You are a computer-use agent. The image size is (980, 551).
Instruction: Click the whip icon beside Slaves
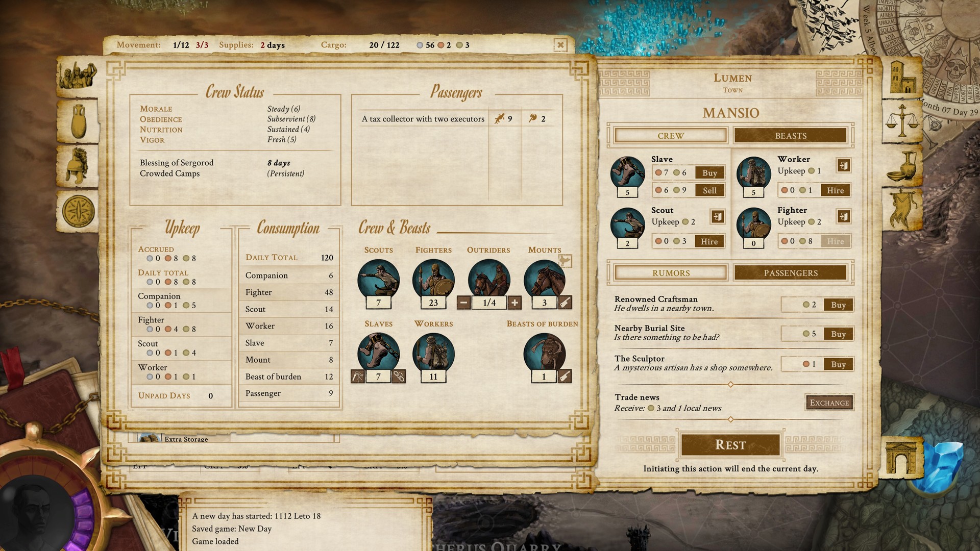[358, 377]
